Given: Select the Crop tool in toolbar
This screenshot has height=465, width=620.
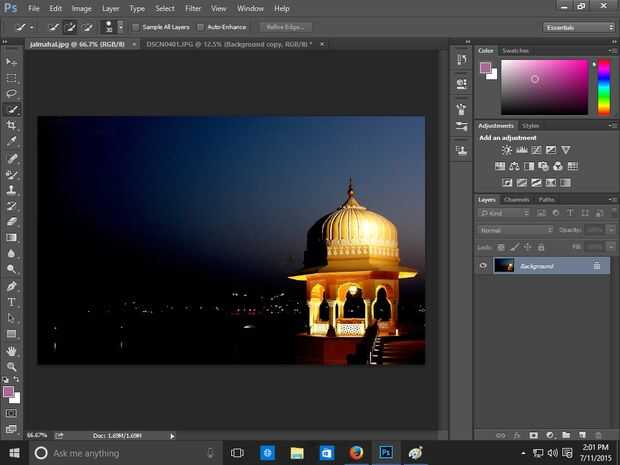Looking at the screenshot, I should point(12,125).
